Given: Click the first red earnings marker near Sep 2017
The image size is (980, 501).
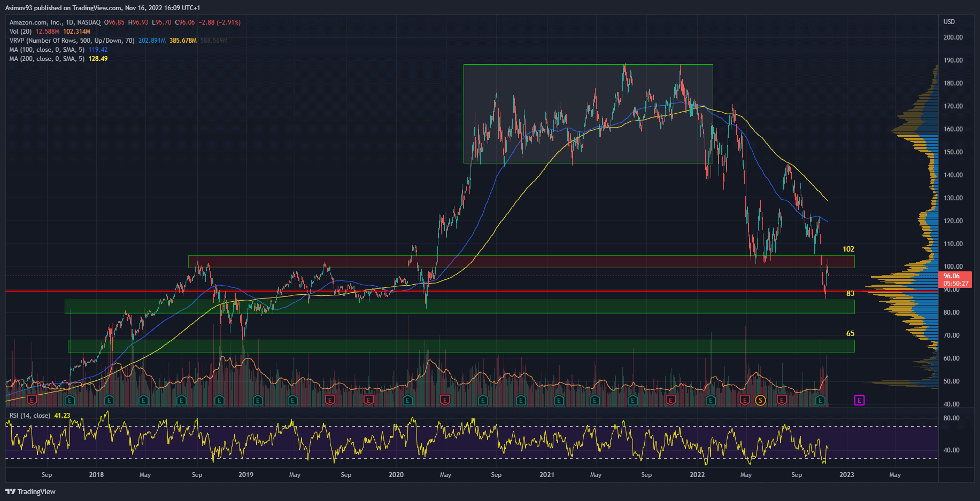Looking at the screenshot, I should 32,400.
